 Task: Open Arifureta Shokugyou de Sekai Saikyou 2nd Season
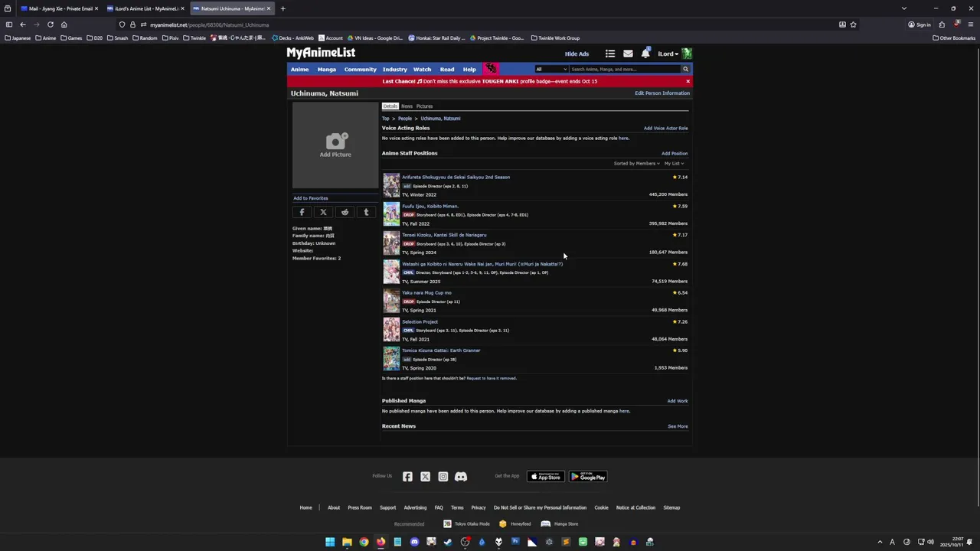pos(456,177)
